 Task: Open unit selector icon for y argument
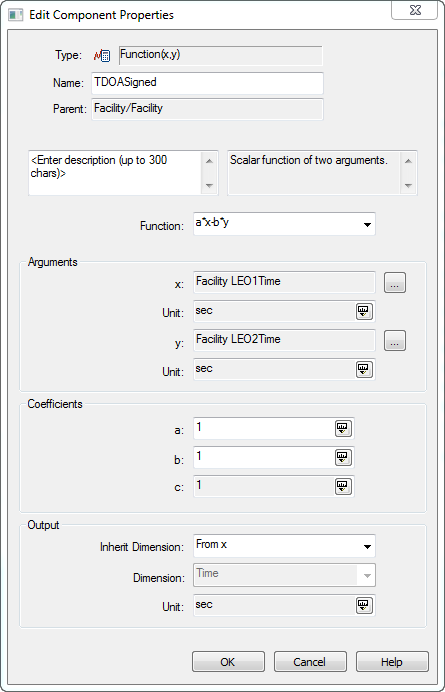364,369
